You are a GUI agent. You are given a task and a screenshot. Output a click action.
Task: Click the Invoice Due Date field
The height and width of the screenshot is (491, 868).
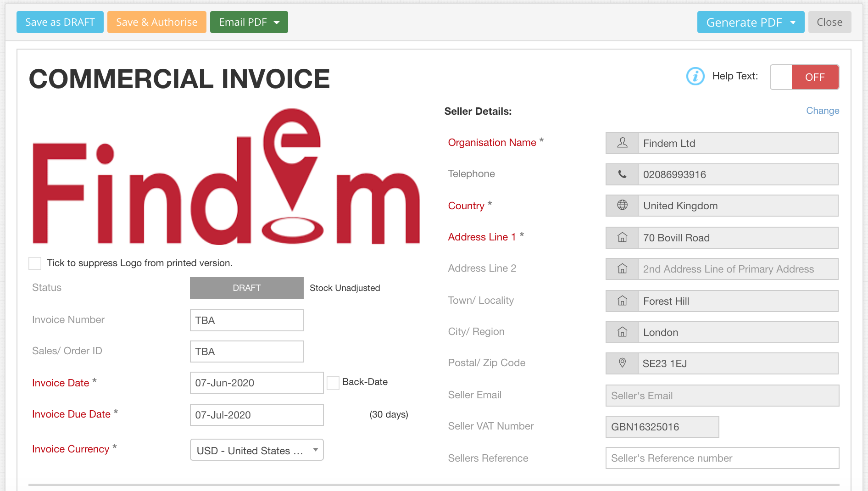(257, 415)
